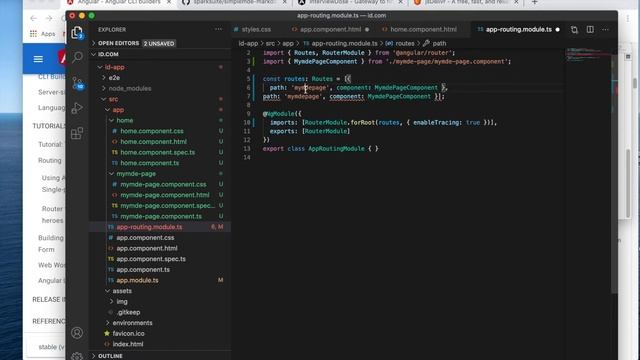The width and height of the screenshot is (640, 360).
Task: Split the editor to the right
Action: click(590, 29)
